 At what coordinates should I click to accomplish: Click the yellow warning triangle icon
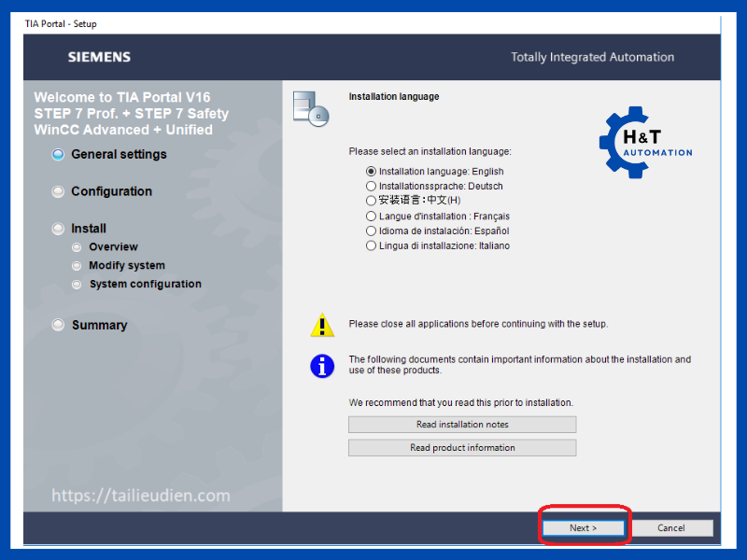322,325
